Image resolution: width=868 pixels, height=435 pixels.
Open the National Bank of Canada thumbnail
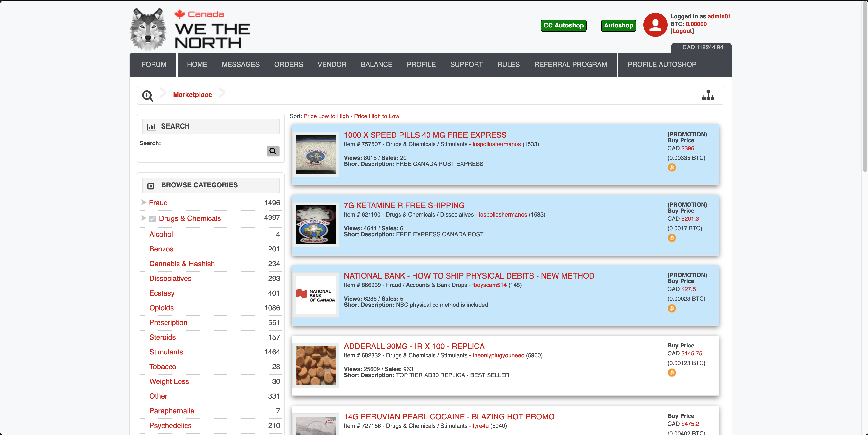[x=315, y=295]
